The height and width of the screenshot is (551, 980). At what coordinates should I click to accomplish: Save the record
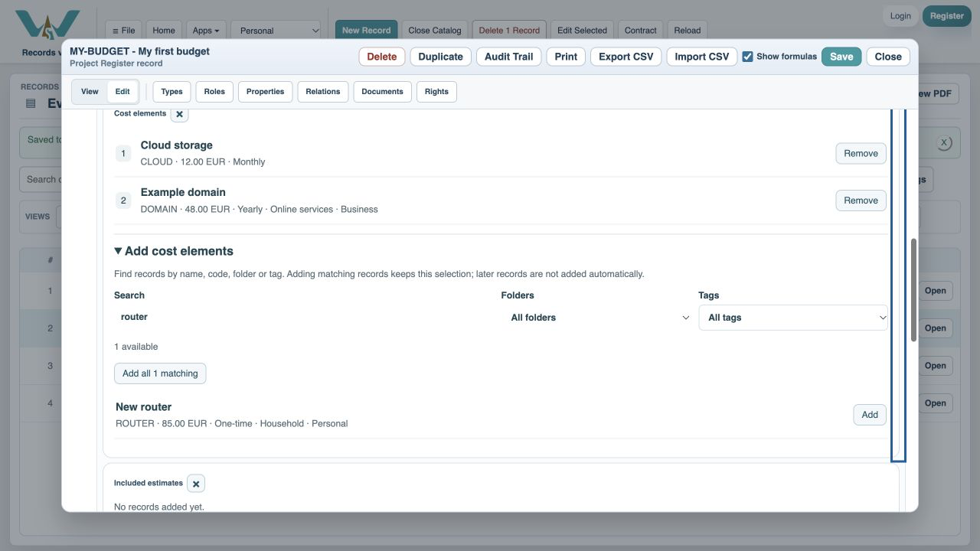841,57
